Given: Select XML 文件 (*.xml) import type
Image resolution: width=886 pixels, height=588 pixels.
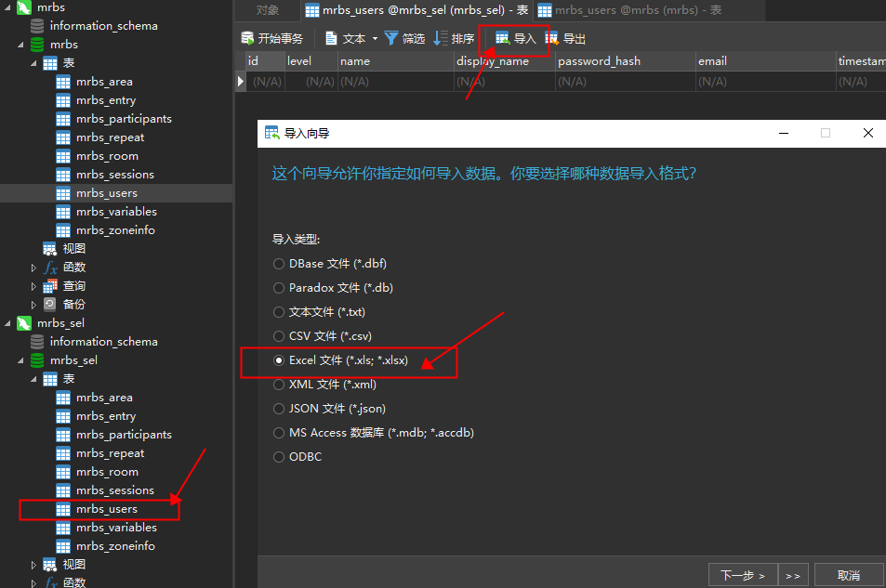Looking at the screenshot, I should (278, 385).
